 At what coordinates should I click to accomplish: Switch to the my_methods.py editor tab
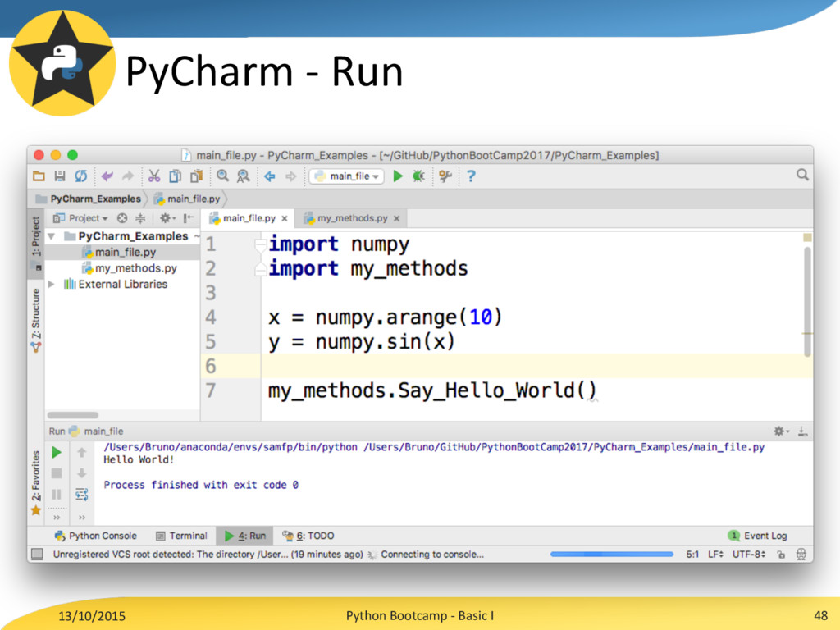coord(352,218)
